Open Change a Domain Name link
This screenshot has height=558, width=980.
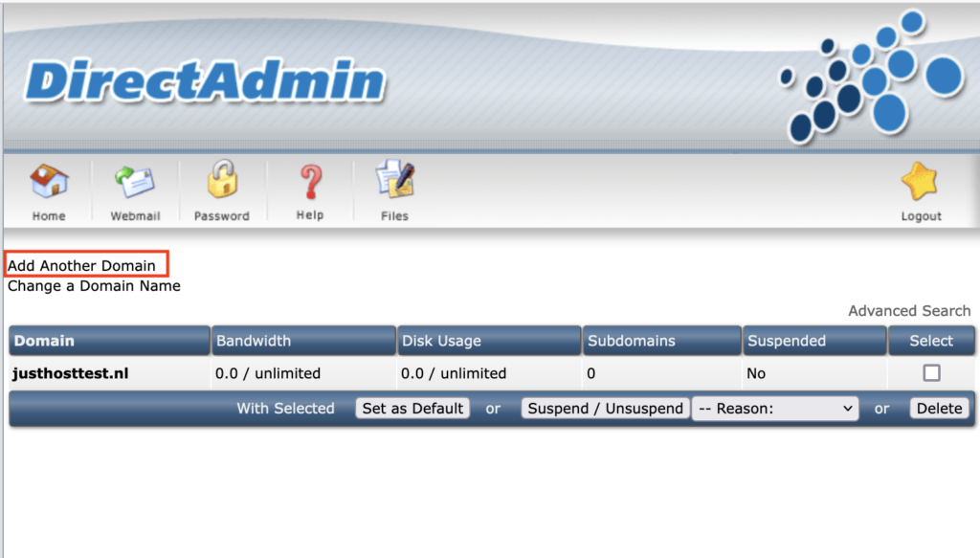click(x=94, y=286)
